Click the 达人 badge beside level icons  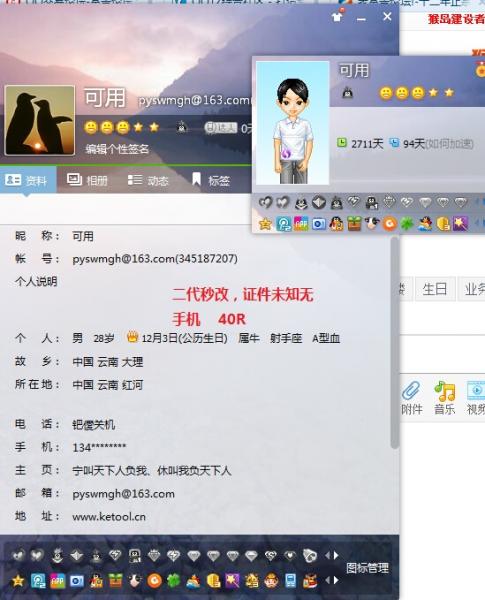click(x=220, y=128)
